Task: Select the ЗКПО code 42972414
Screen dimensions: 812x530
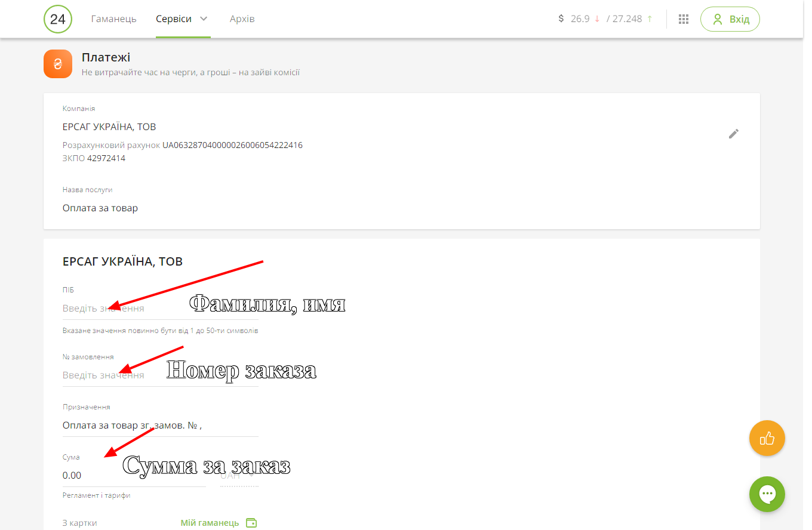Action: coord(106,158)
